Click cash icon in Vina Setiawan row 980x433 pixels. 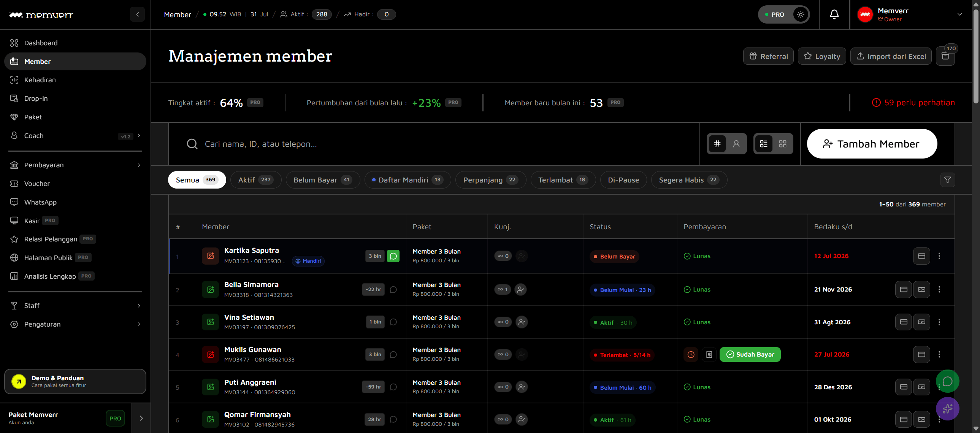pos(921,322)
